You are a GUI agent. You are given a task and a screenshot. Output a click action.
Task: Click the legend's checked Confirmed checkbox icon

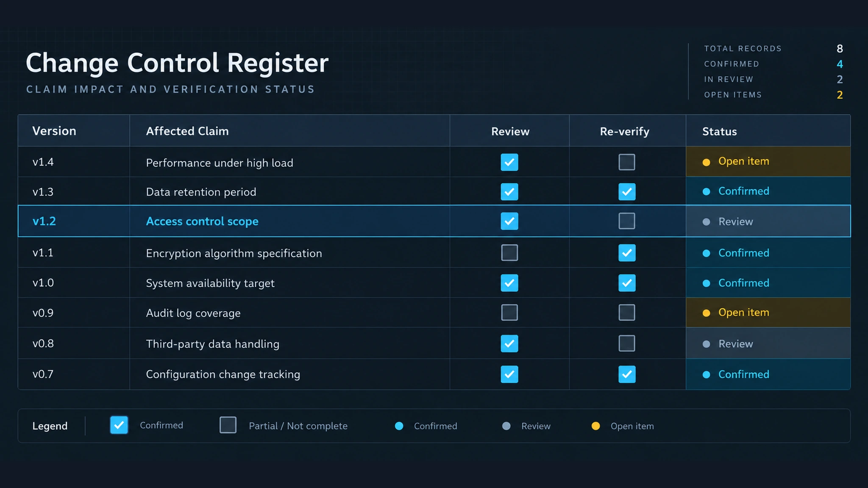(119, 425)
